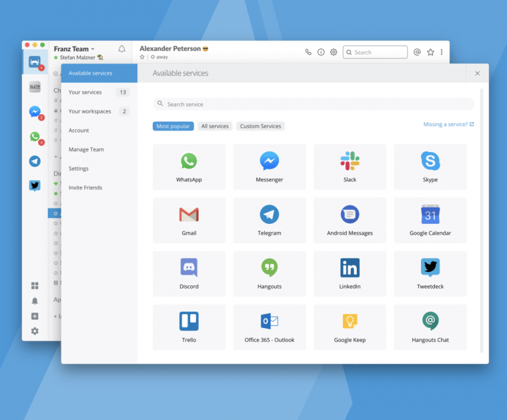Select the Franz Slack service in sidebar
The height and width of the screenshot is (420, 507).
pyautogui.click(x=35, y=62)
